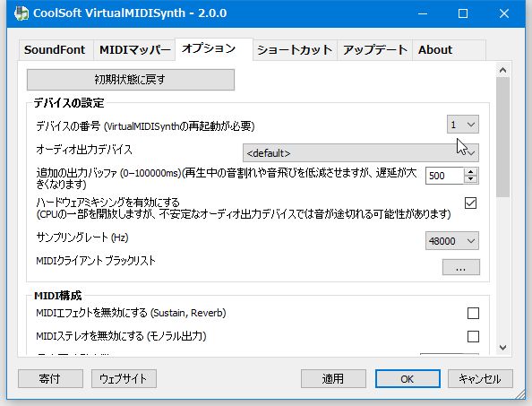Viewport: 532px width, 406px height.
Task: Click the MIDI構成 group heading
Action: point(58,296)
